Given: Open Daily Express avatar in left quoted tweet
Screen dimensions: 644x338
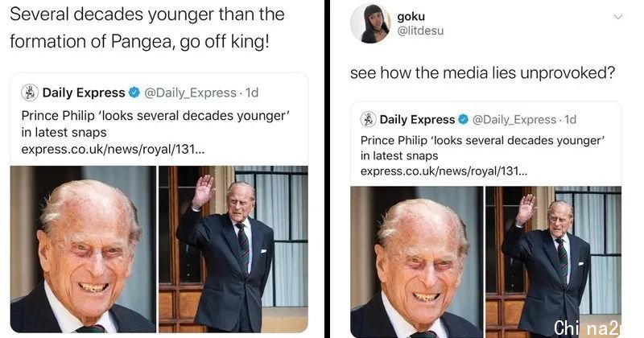Looking at the screenshot, I should 30,93.
